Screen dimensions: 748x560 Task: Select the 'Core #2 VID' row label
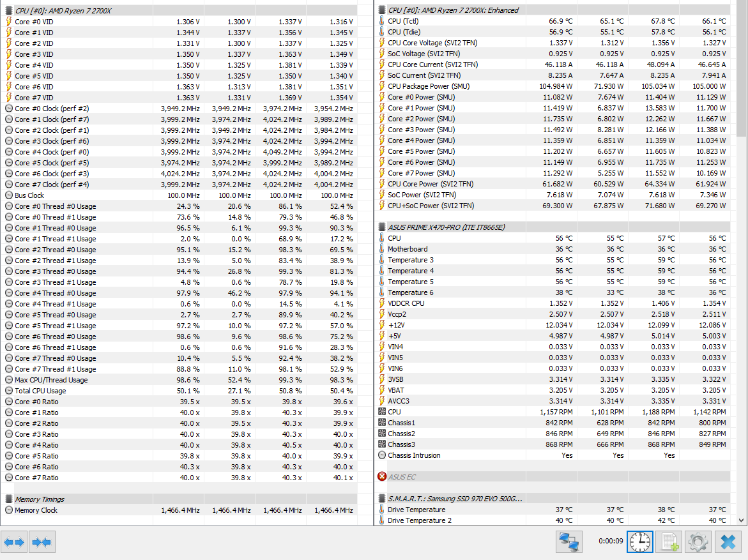pos(34,43)
